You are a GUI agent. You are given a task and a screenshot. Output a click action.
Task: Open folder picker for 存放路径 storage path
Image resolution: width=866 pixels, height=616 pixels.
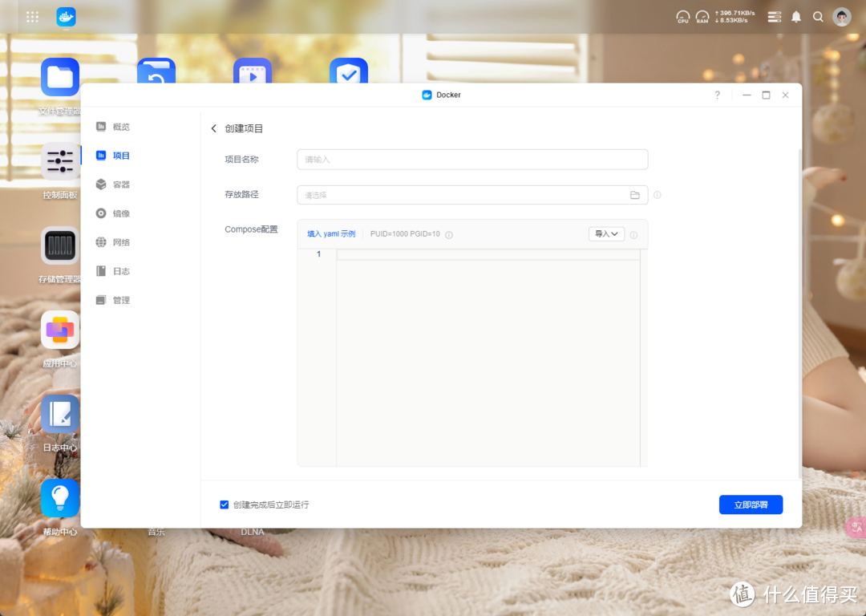pyautogui.click(x=635, y=194)
